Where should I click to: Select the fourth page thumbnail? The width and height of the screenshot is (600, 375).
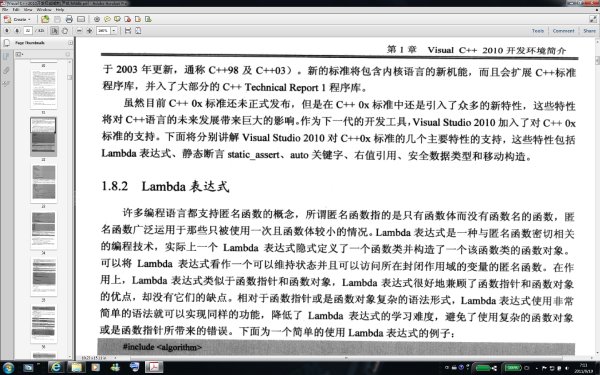coord(44,230)
